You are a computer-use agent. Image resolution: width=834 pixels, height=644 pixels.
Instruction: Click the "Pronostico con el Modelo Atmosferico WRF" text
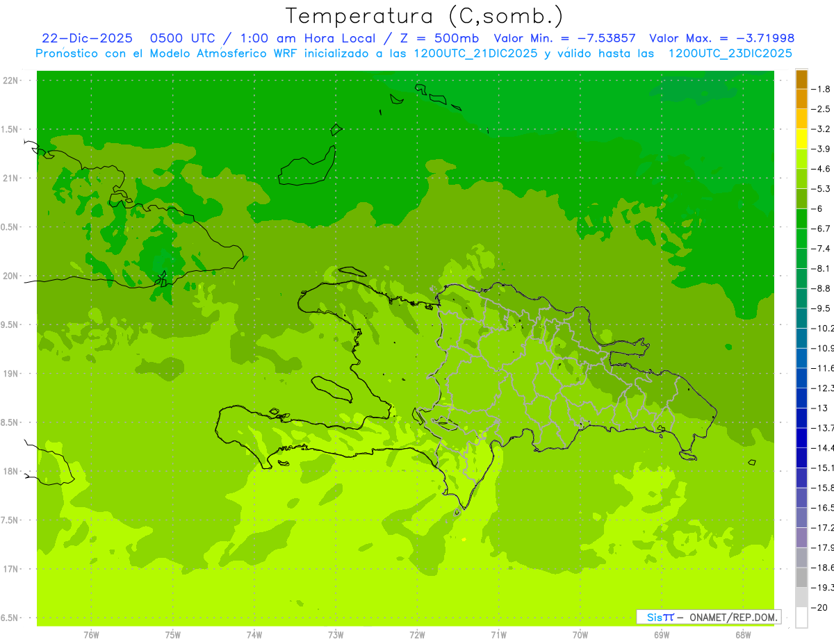tap(167, 53)
